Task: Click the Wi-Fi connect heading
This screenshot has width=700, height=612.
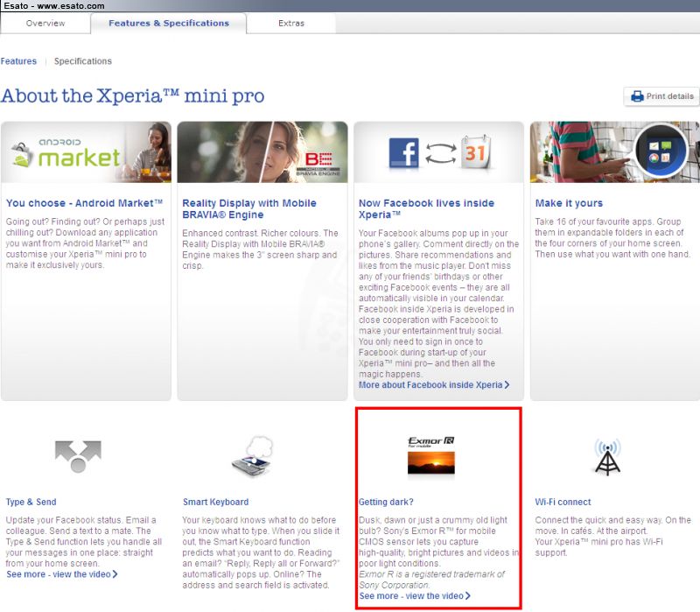Action: point(563,502)
